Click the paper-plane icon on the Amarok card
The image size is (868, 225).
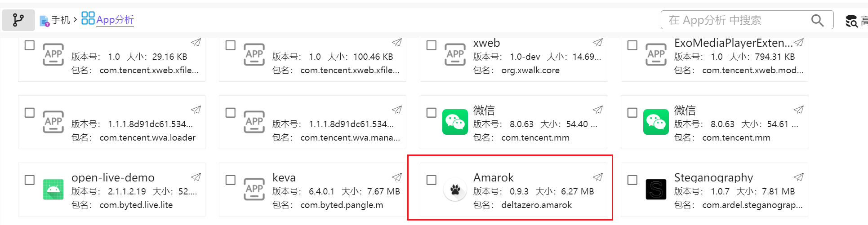tap(597, 177)
